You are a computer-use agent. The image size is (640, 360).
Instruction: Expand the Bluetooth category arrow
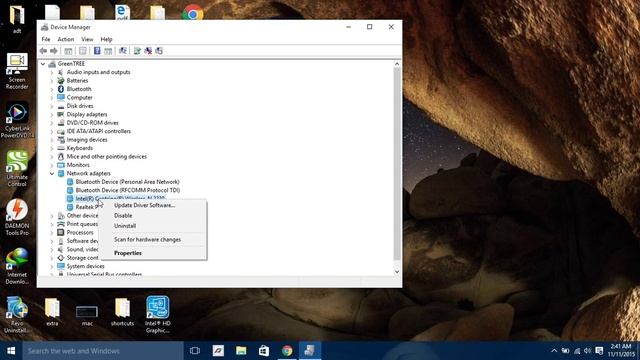(x=52, y=89)
